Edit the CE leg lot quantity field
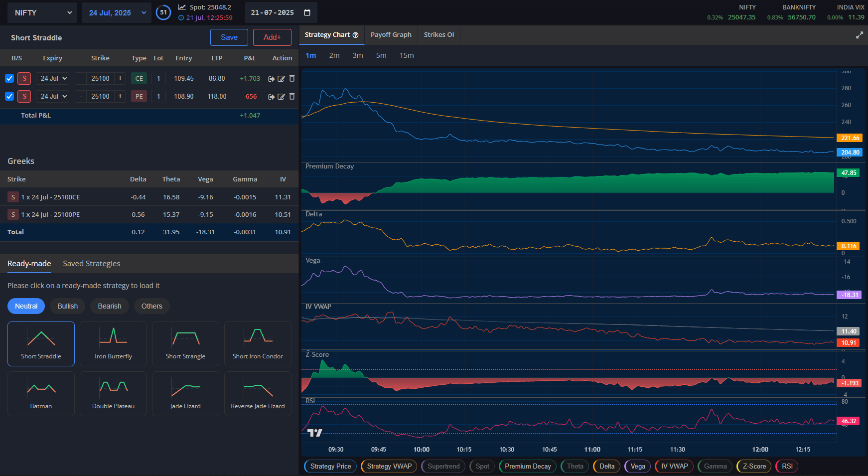868x476 pixels. (x=158, y=78)
